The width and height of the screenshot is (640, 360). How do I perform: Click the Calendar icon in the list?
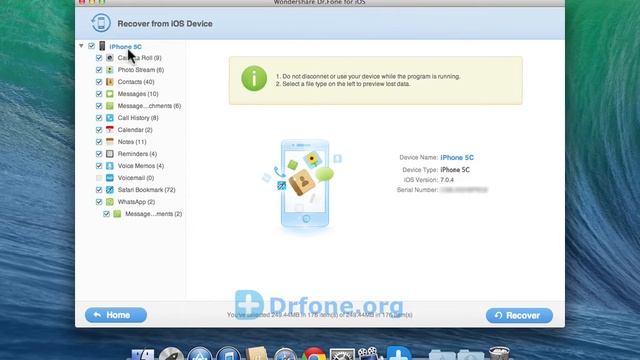coord(110,130)
